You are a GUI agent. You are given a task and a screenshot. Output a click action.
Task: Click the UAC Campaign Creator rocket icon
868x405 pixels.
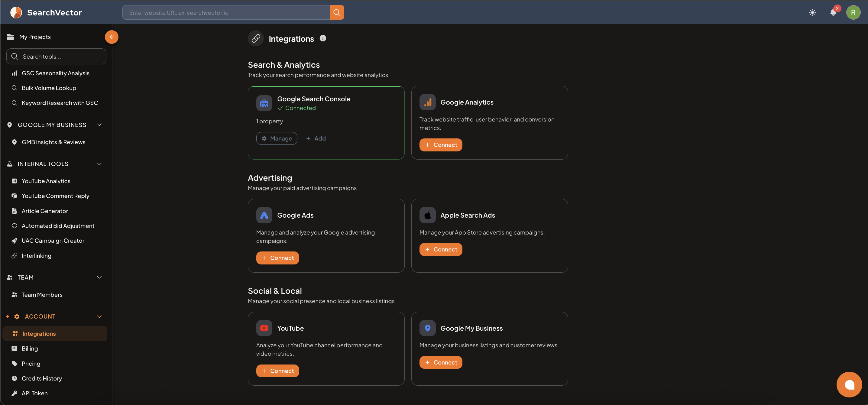tap(14, 241)
